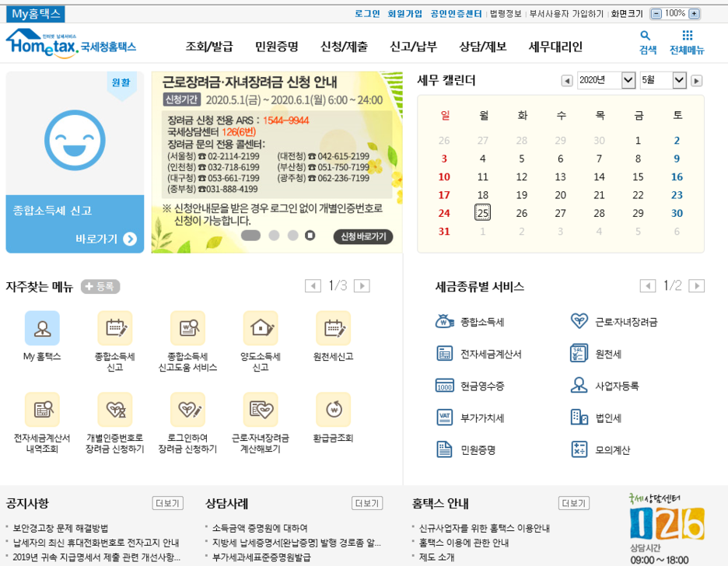This screenshot has height=566, width=728.
Task: Open 근로·자녀장려금 계산해보기 icon
Action: point(261,410)
